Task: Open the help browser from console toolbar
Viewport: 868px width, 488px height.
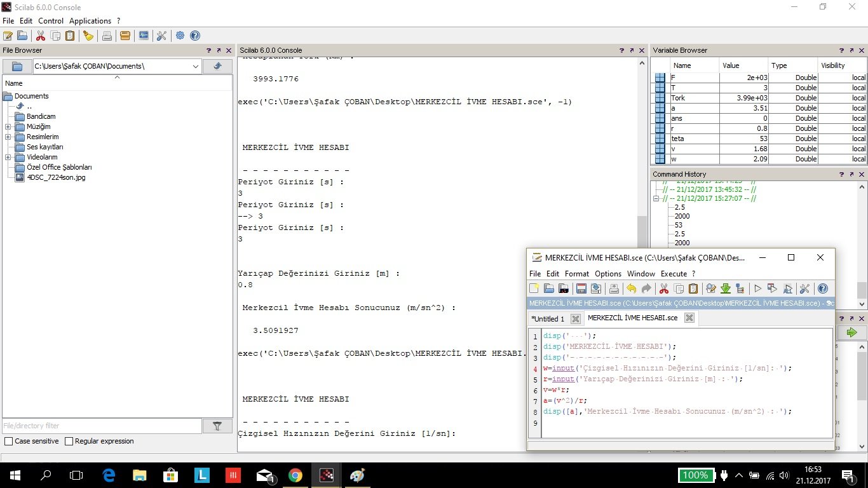Action: tap(195, 36)
